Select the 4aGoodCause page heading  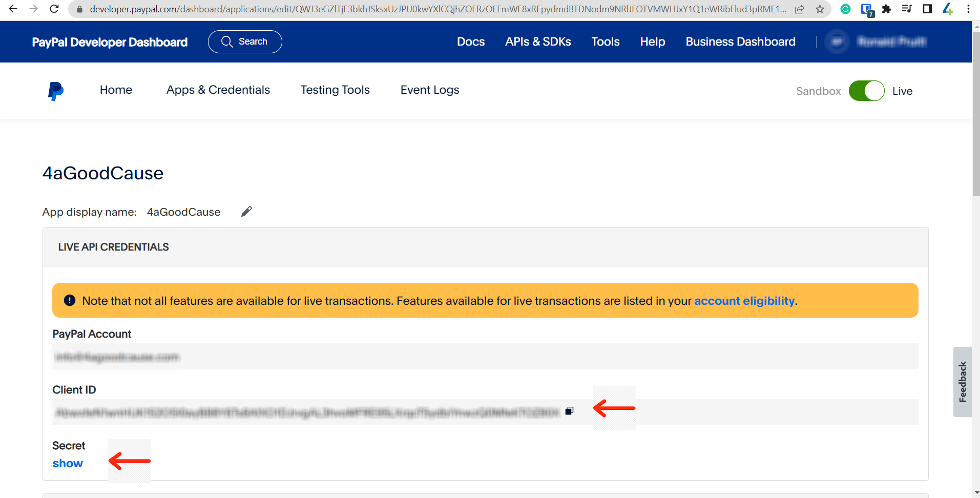point(103,173)
